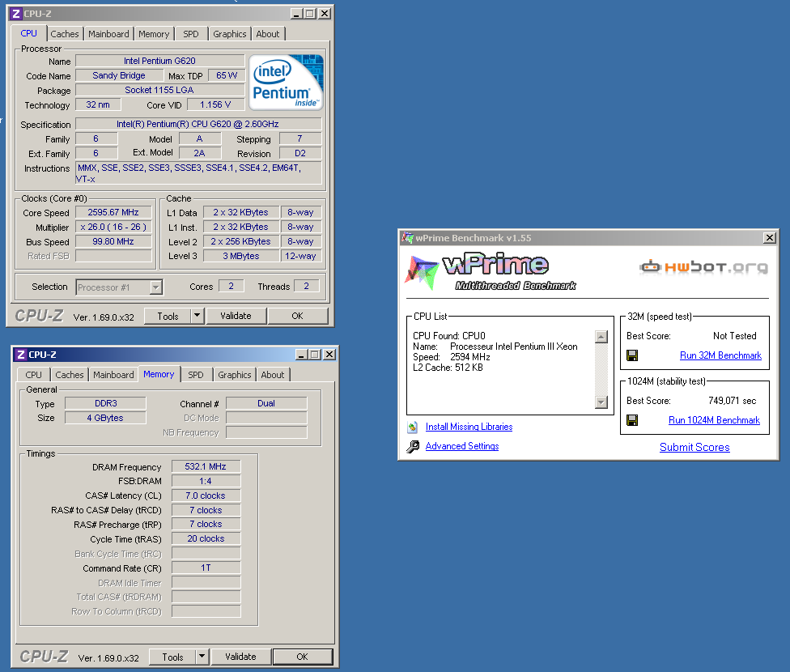Click OK in top CPU-Z window
The image size is (790, 672).
(x=297, y=316)
